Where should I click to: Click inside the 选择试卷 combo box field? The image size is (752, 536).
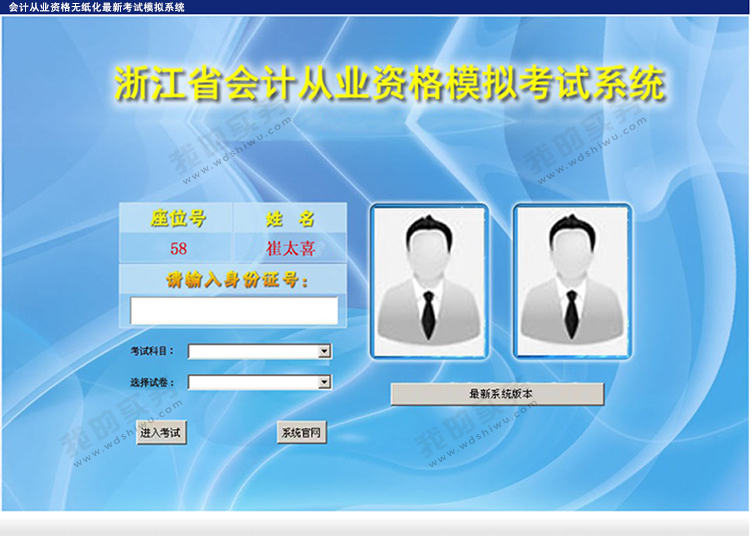pos(252,382)
